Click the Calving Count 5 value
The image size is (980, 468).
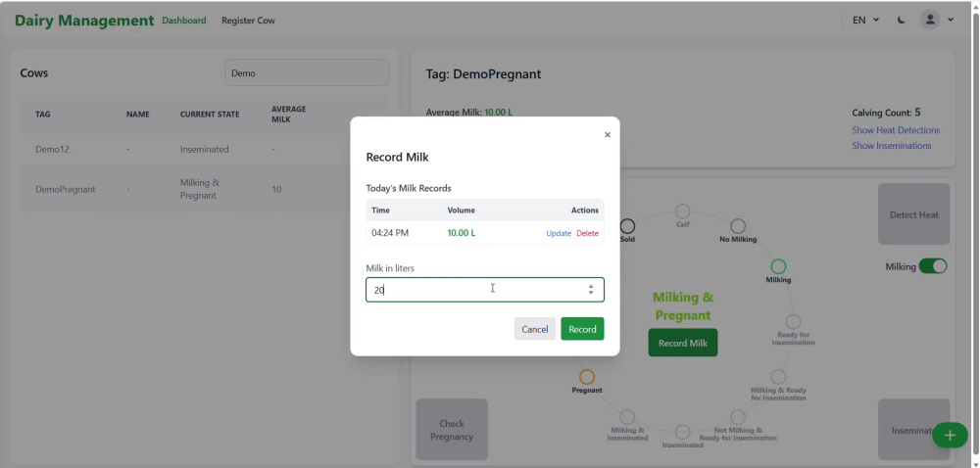pos(917,113)
